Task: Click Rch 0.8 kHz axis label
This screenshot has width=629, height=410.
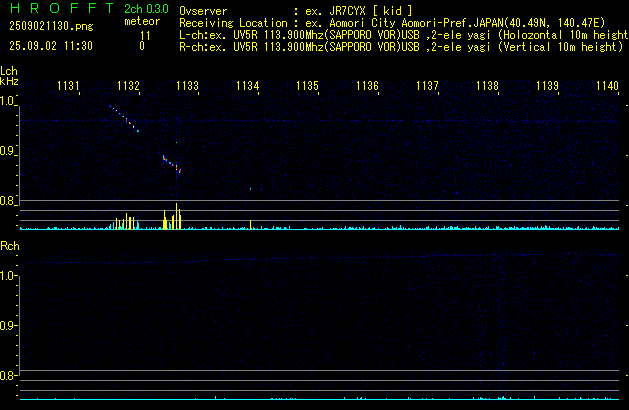Action: pyautogui.click(x=7, y=376)
